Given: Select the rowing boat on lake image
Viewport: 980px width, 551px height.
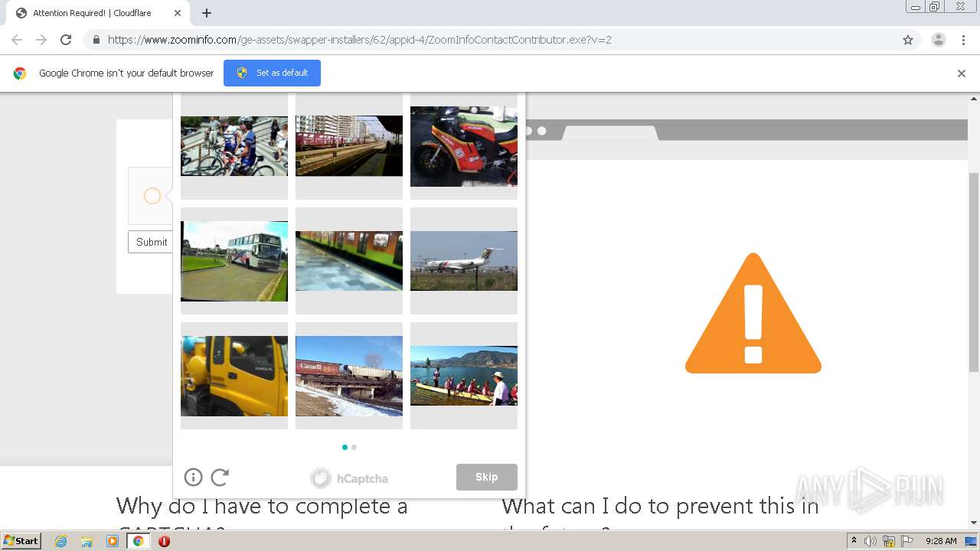Looking at the screenshot, I should (464, 376).
